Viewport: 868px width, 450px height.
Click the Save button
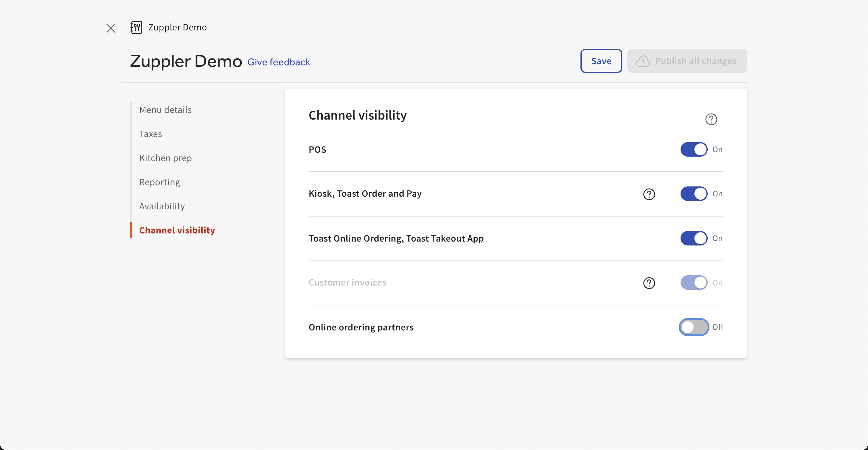pos(601,61)
